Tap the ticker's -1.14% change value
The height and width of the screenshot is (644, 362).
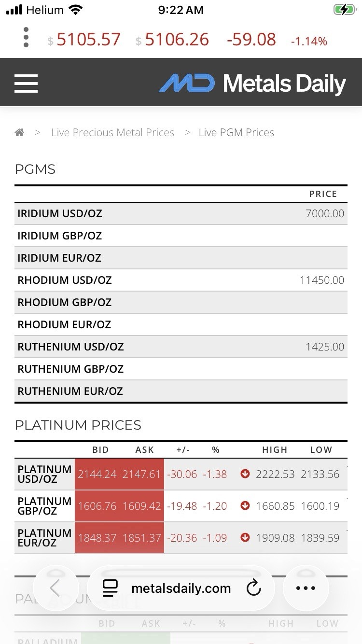[309, 42]
